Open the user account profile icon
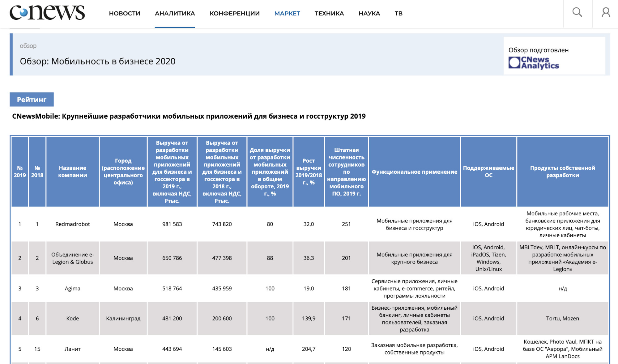This screenshot has height=364, width=618. [x=606, y=13]
